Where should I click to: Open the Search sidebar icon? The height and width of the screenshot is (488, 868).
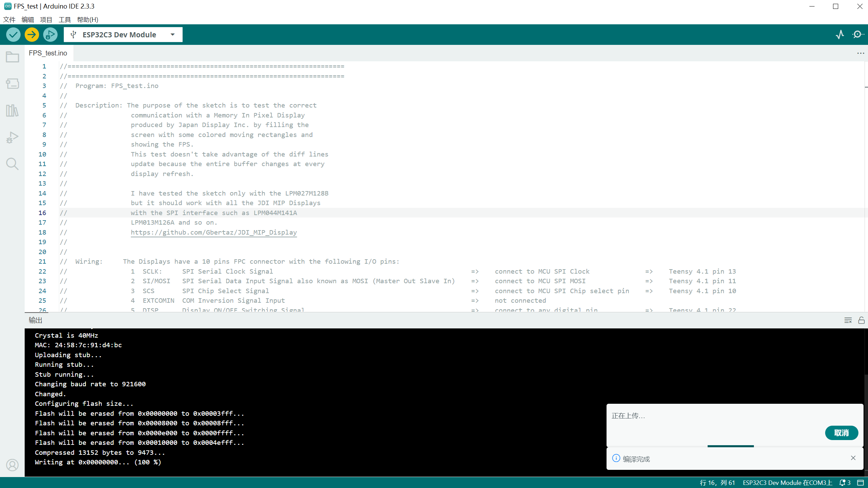coord(12,164)
